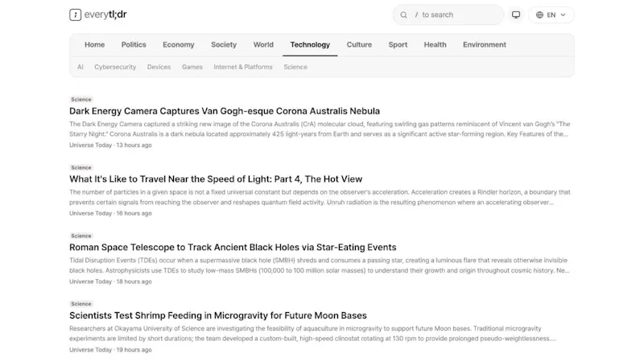644x362 pixels.
Task: Select the AI subcategory
Action: [80, 67]
